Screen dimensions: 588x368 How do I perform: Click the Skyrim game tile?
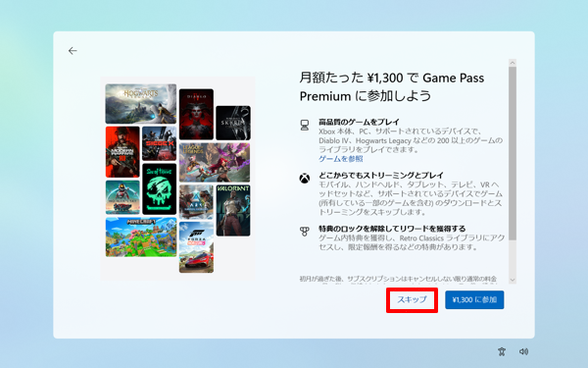point(233,123)
